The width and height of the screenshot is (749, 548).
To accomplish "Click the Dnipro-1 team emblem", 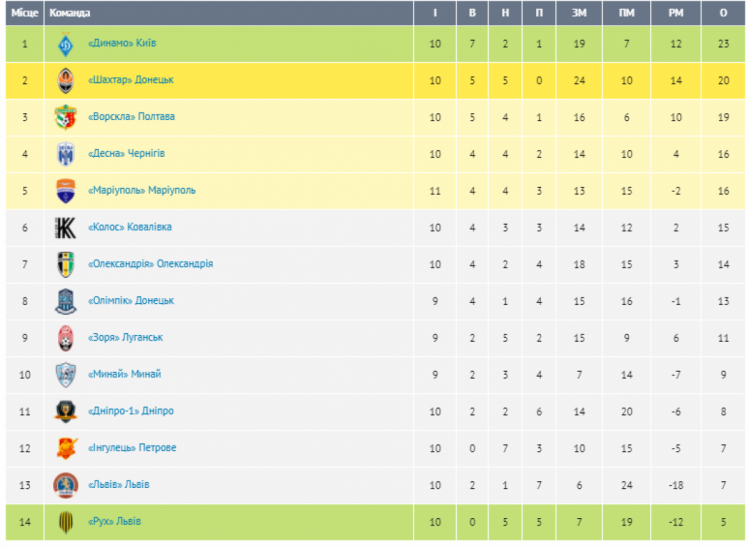I will 65,411.
